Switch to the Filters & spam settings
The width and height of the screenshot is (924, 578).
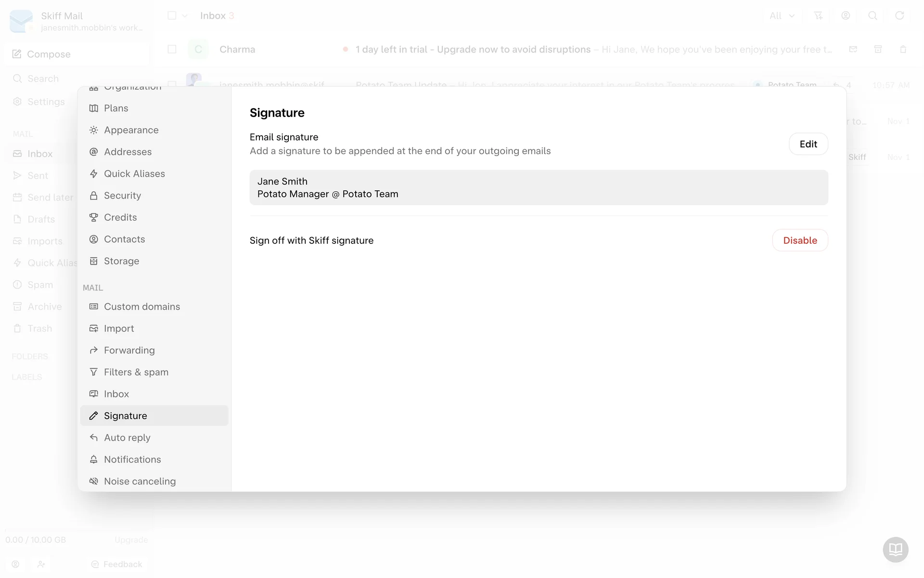(x=136, y=372)
